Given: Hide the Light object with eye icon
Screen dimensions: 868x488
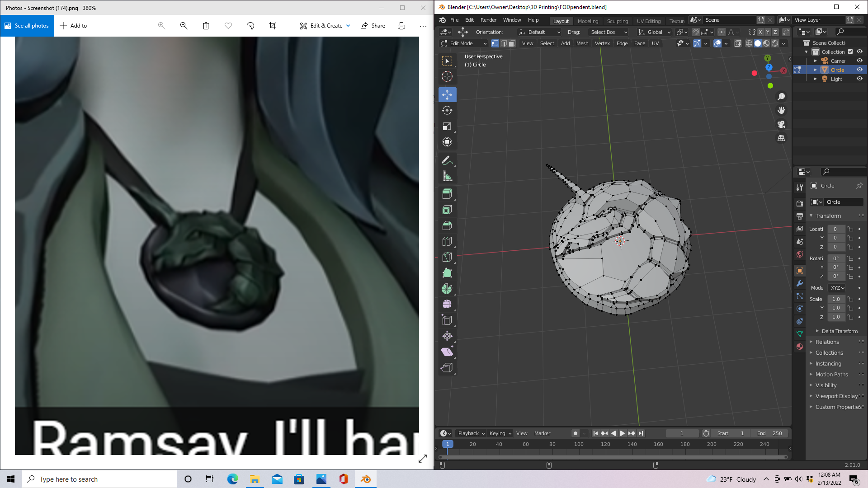Looking at the screenshot, I should pyautogui.click(x=859, y=79).
